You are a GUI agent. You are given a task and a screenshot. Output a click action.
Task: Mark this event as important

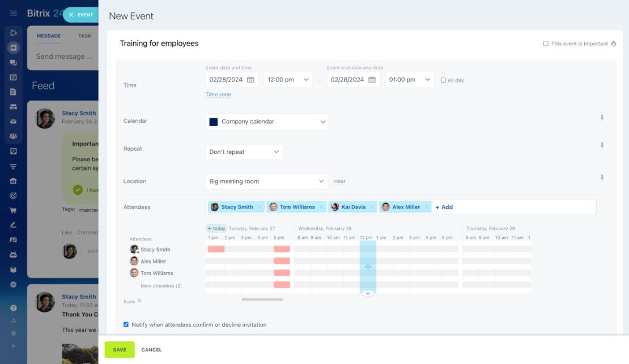[x=546, y=43]
